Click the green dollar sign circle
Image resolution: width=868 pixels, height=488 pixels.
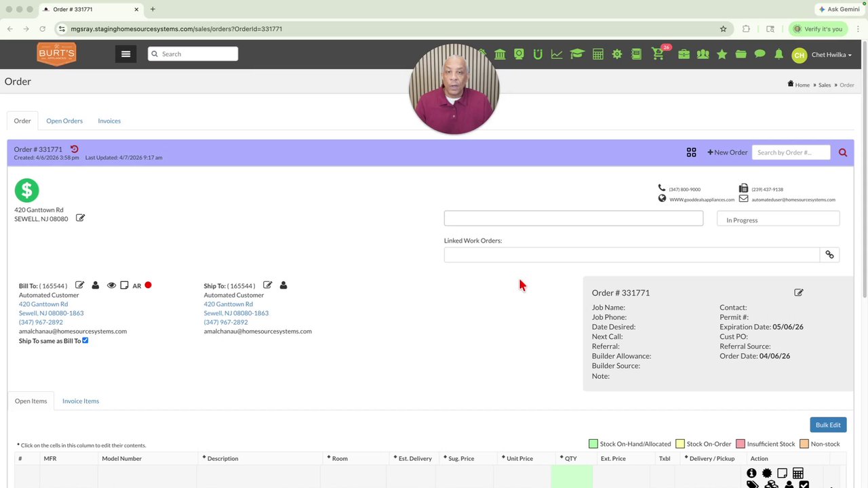[x=27, y=190]
